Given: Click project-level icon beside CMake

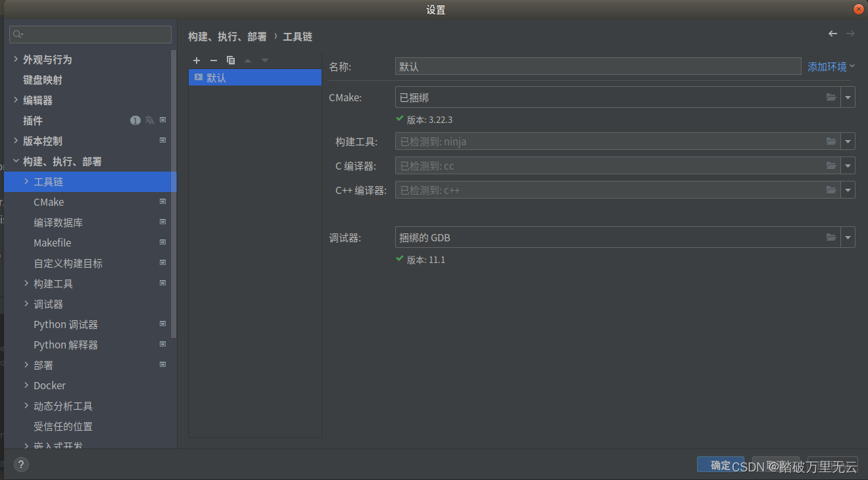Looking at the screenshot, I should point(162,202).
